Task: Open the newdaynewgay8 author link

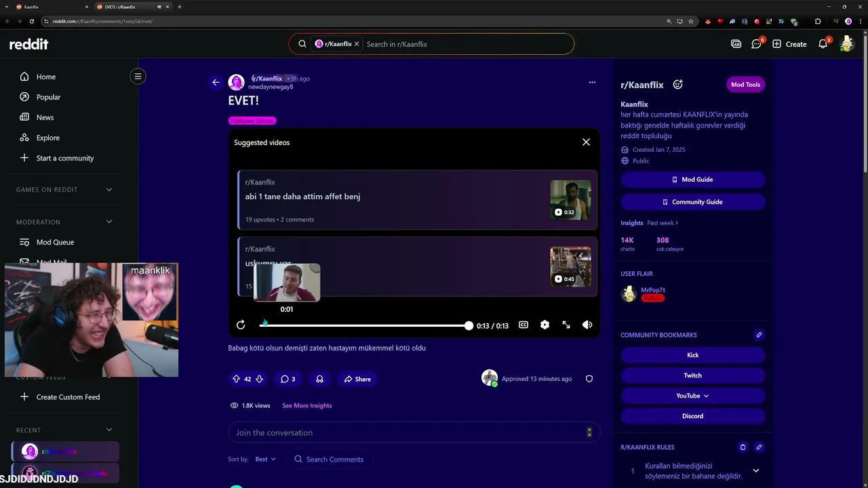Action: click(x=271, y=87)
